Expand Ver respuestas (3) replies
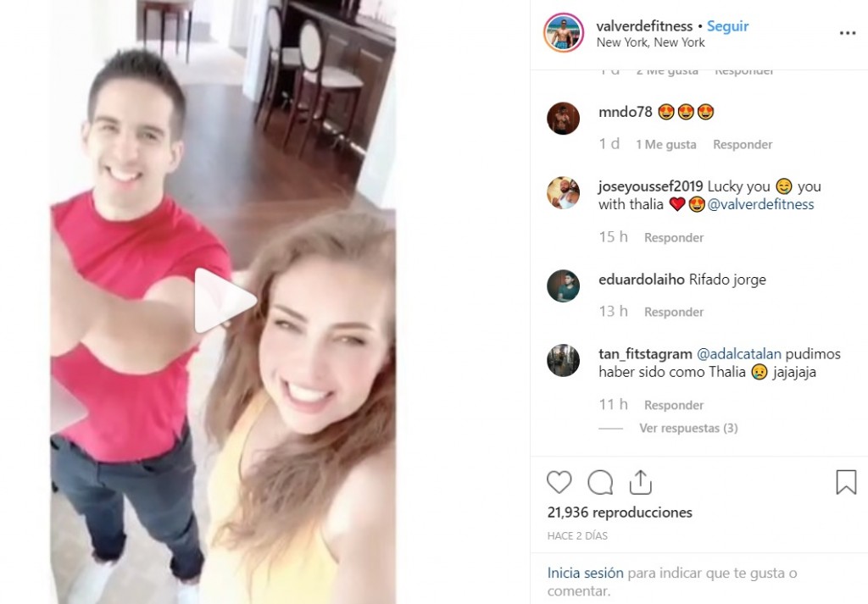The image size is (868, 604). tap(688, 428)
